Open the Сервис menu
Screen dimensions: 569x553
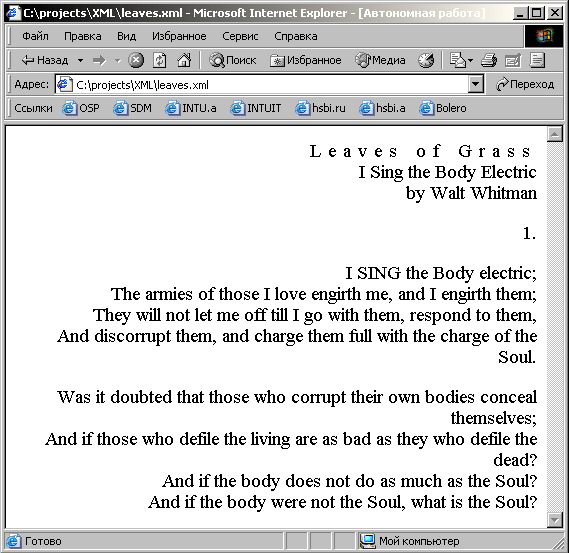point(240,36)
